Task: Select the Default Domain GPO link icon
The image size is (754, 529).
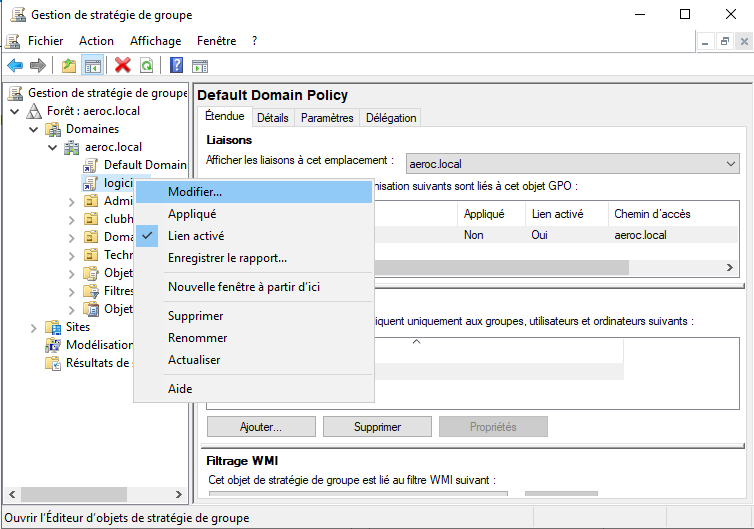Action: click(x=91, y=165)
